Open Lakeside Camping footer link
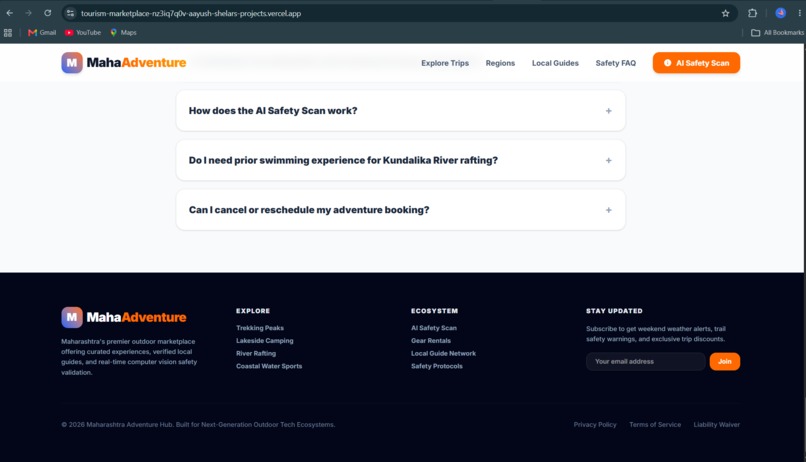 pyautogui.click(x=264, y=341)
